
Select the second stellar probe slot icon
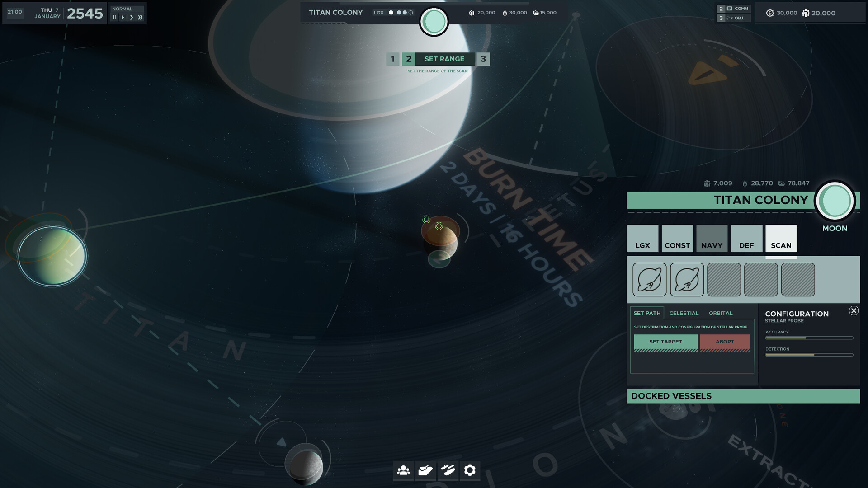(687, 279)
